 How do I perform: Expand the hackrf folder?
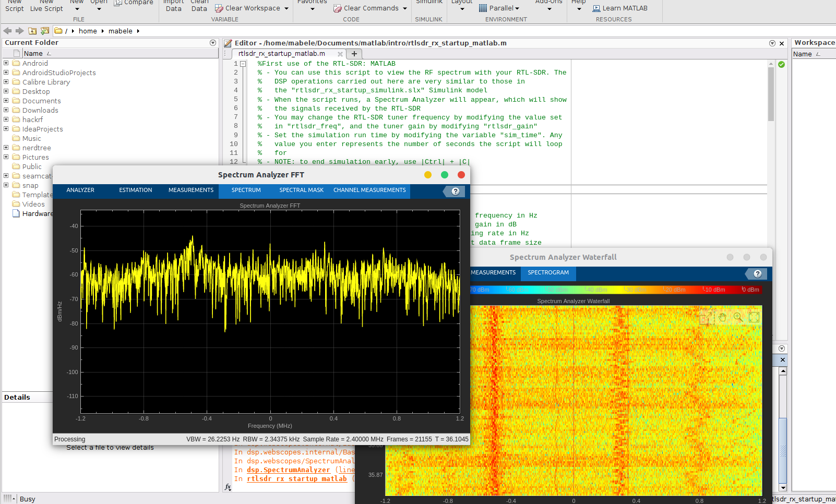coord(6,119)
